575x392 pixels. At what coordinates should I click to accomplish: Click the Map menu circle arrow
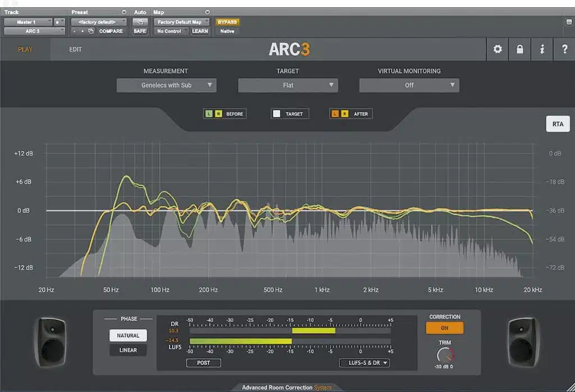(208, 12)
